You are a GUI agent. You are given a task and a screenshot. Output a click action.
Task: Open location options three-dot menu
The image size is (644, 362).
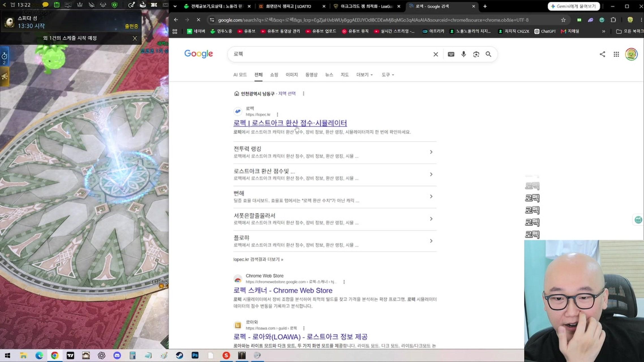click(x=303, y=94)
